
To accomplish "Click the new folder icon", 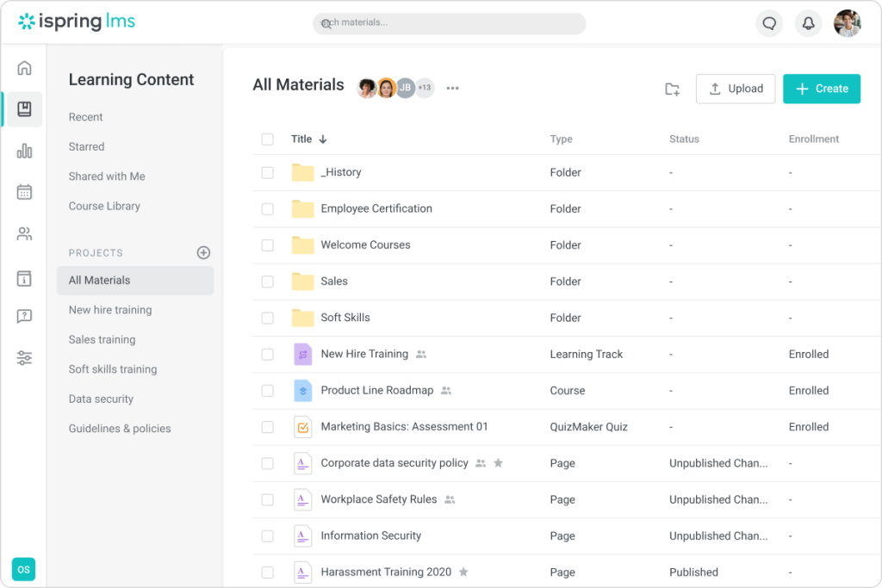I will click(x=673, y=89).
